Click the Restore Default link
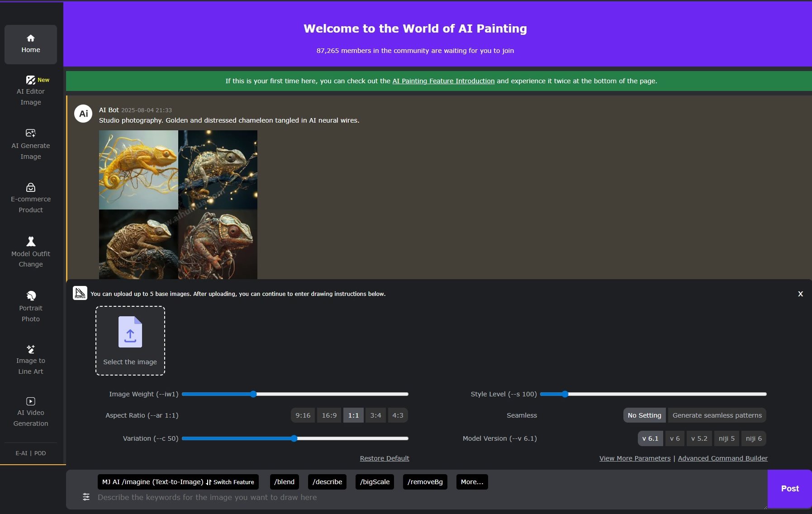Image resolution: width=812 pixels, height=514 pixels. pos(384,458)
